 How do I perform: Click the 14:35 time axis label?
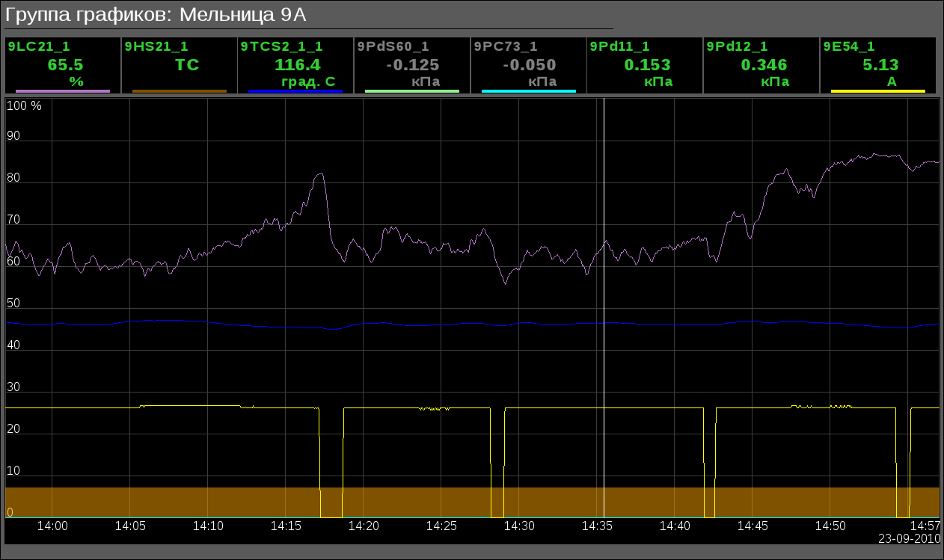click(x=597, y=526)
